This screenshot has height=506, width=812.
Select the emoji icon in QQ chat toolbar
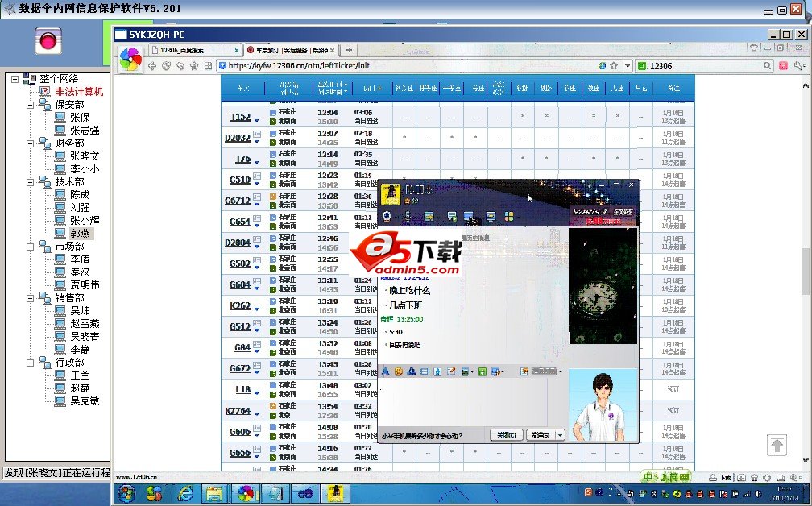tap(399, 371)
